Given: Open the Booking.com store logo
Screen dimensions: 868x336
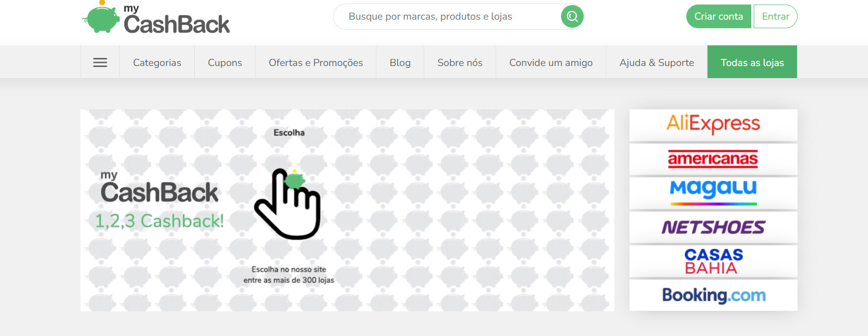Looking at the screenshot, I should click(x=713, y=295).
